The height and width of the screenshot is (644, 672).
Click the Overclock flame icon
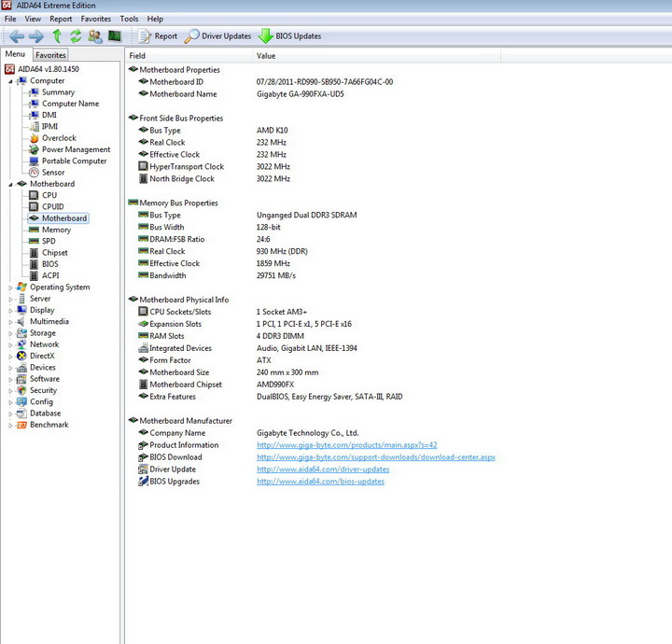(x=34, y=138)
